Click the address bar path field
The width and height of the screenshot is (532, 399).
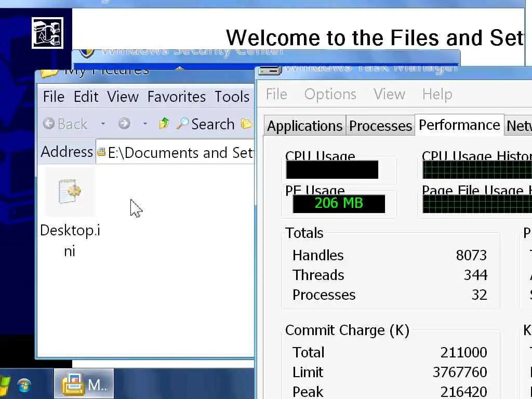175,152
